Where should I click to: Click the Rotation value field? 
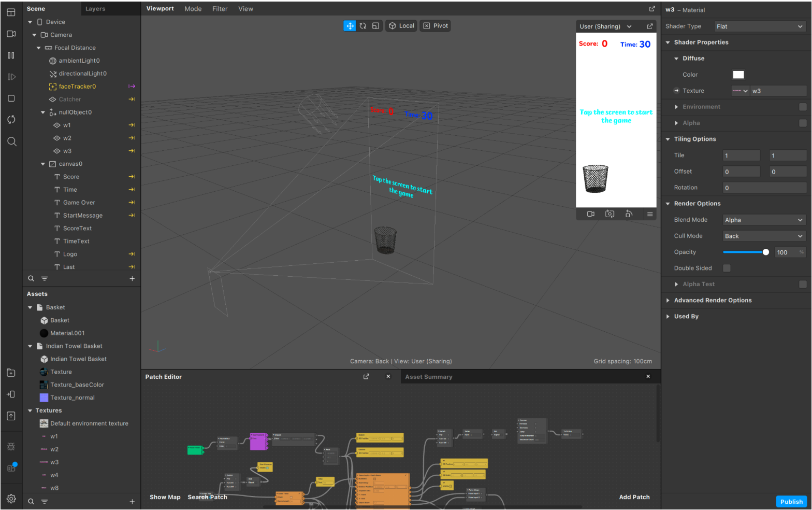(764, 188)
